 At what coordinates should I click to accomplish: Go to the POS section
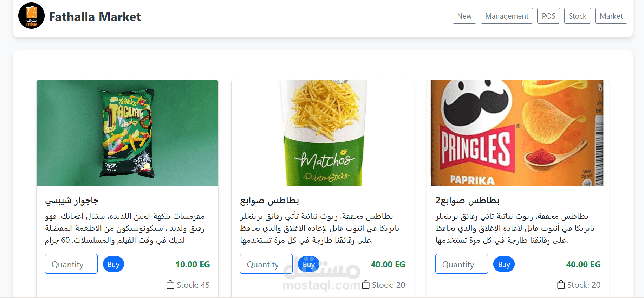548,16
